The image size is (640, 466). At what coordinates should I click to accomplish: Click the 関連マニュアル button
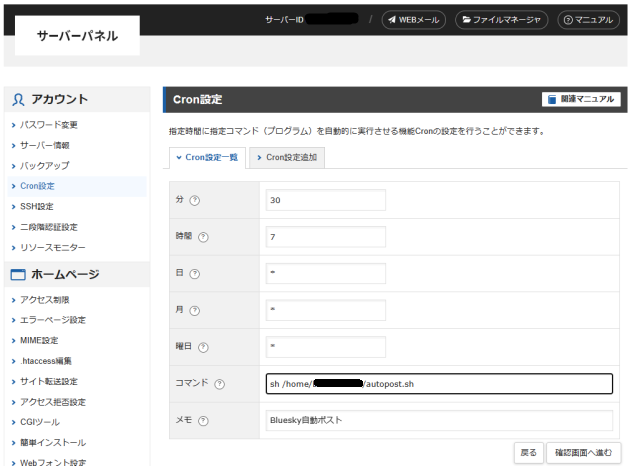pos(581,99)
